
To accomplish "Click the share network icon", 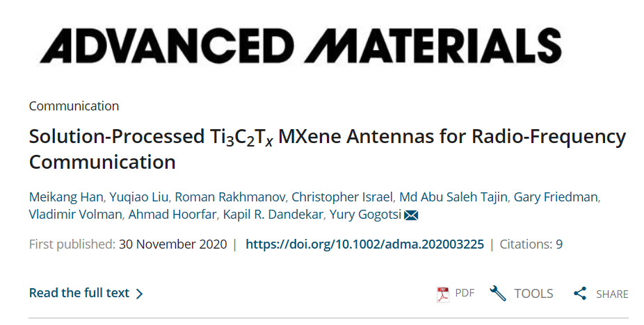I will pos(580,293).
